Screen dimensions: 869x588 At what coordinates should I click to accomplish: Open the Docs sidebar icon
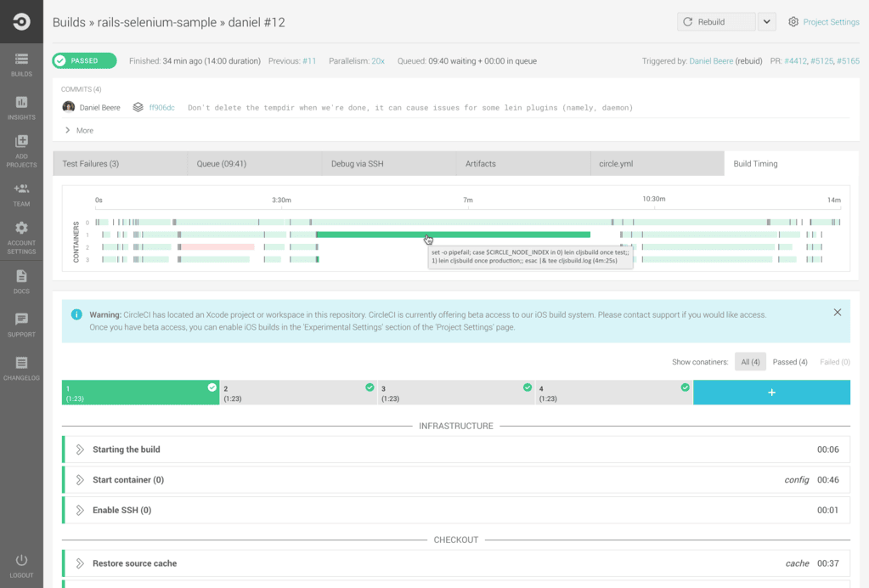(x=21, y=281)
